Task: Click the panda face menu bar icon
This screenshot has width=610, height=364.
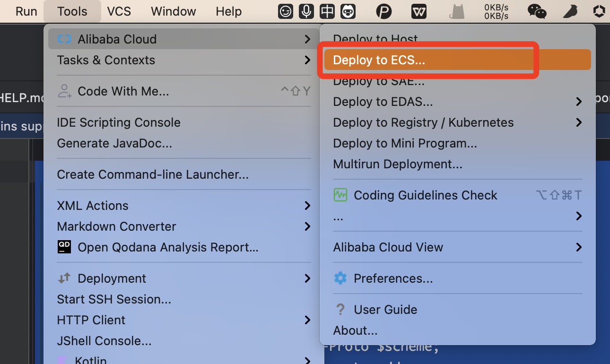Action: pyautogui.click(x=348, y=11)
